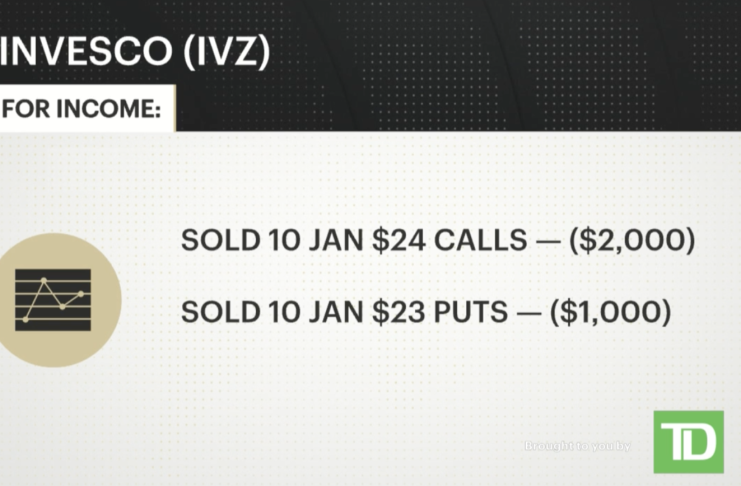This screenshot has width=741, height=486.
Task: Click the line chart icon
Action: [x=53, y=297]
